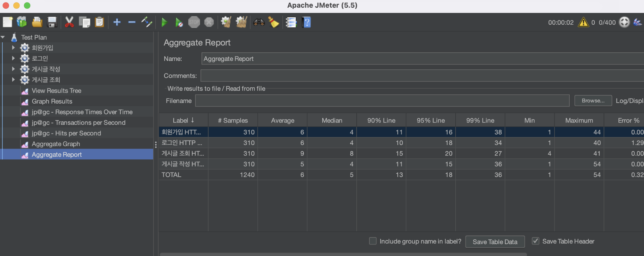
Task: Expand the 게시글 조회 thread group
Action: click(x=13, y=79)
